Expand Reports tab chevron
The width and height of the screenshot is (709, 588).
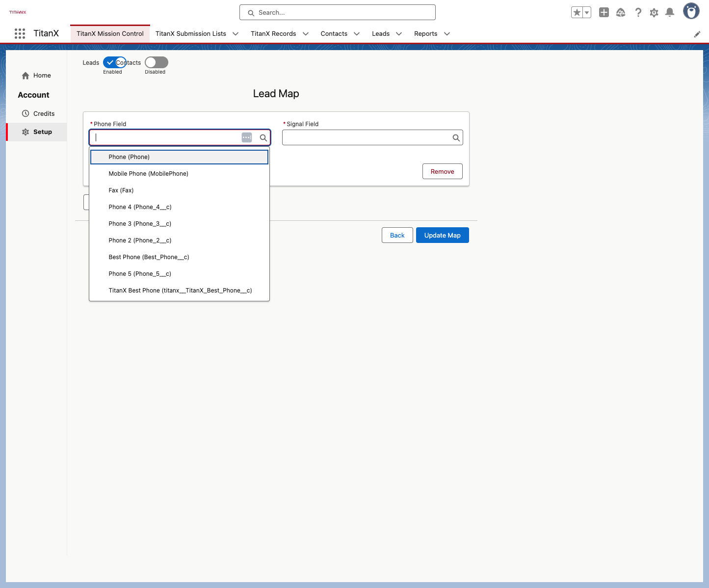coord(447,34)
